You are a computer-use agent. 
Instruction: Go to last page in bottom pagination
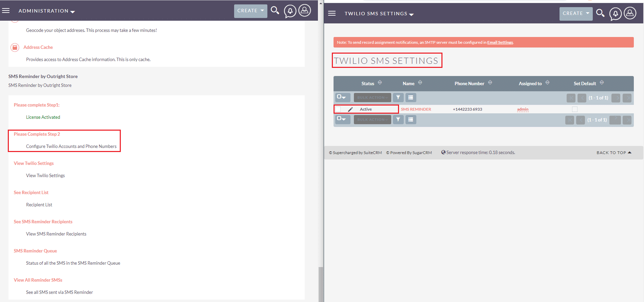(x=627, y=120)
